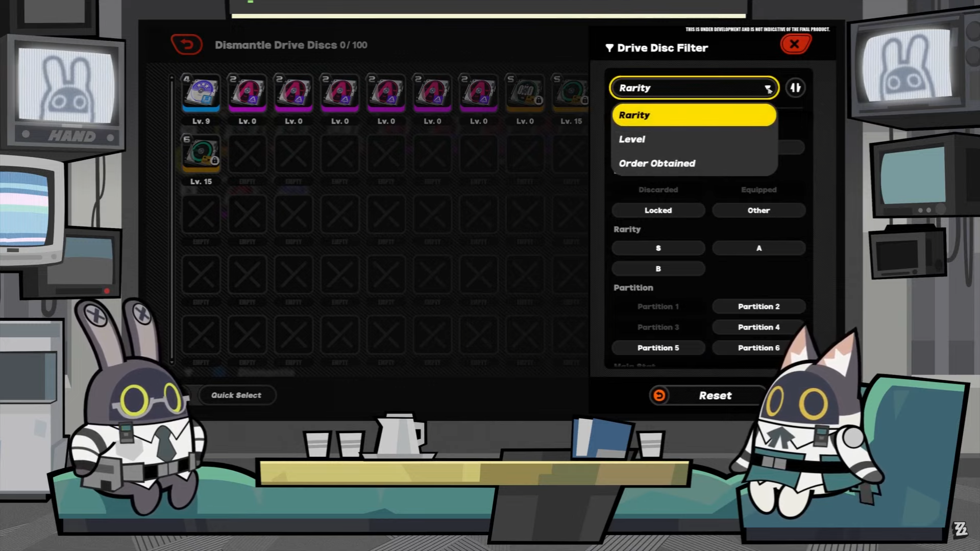Image resolution: width=980 pixels, height=551 pixels.
Task: Select Partition 2 filter option
Action: [758, 306]
